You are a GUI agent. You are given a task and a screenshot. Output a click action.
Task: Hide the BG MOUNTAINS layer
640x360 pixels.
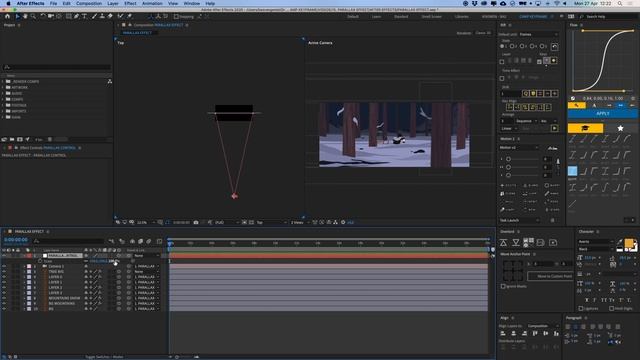4,303
